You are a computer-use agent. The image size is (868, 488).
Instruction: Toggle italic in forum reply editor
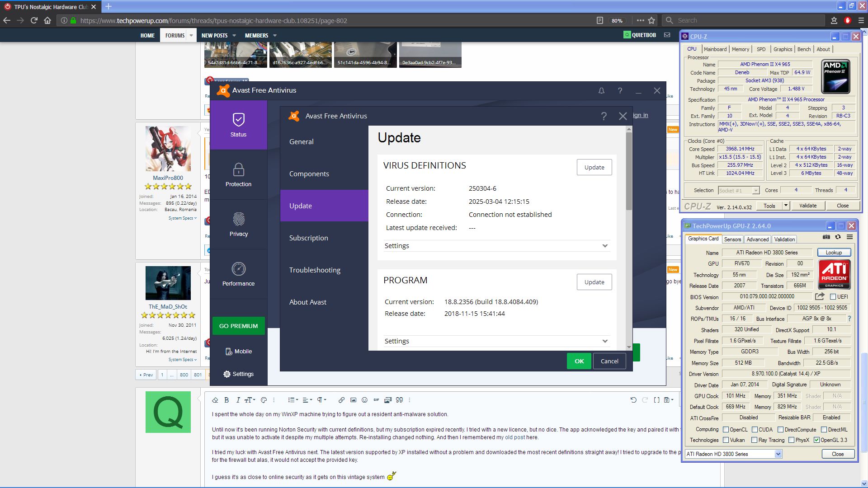click(x=238, y=400)
